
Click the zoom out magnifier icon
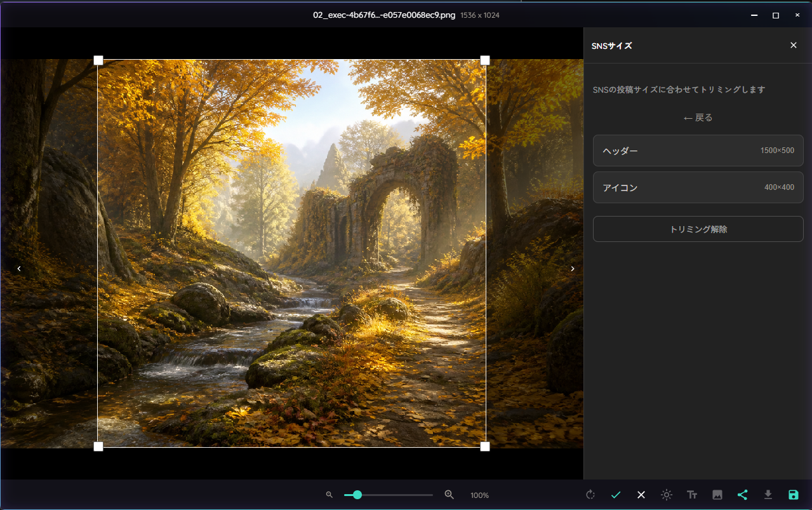329,495
